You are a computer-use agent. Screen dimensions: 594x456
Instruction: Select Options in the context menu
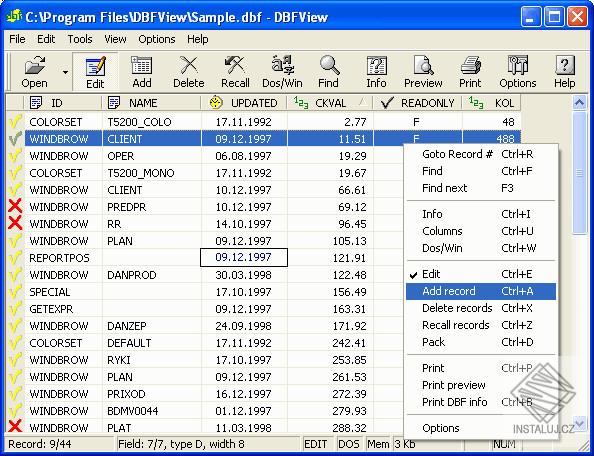pyautogui.click(x=481, y=428)
